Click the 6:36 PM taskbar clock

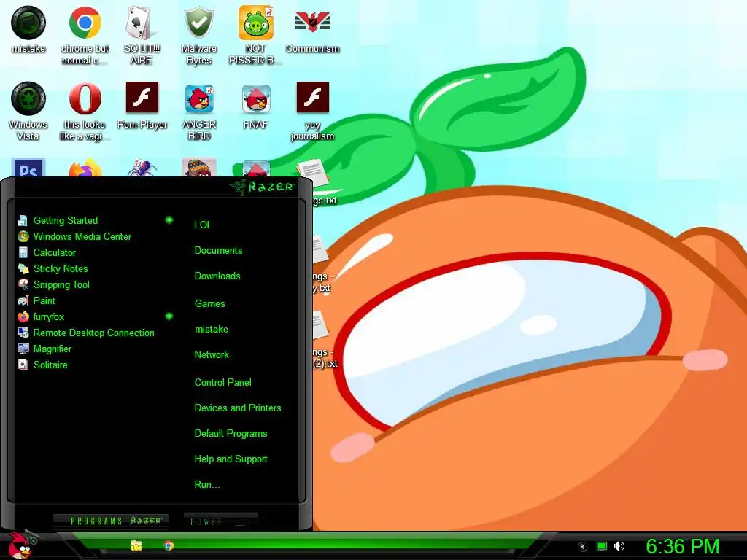(682, 546)
